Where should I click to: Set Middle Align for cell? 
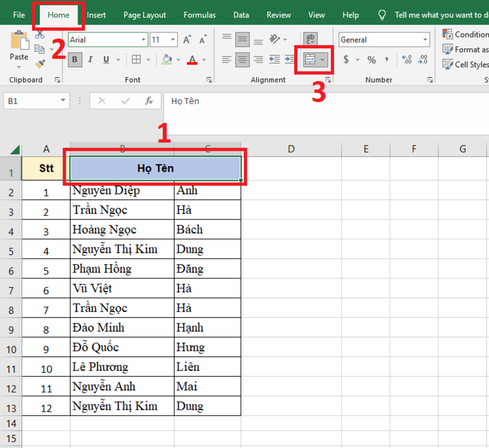click(242, 40)
